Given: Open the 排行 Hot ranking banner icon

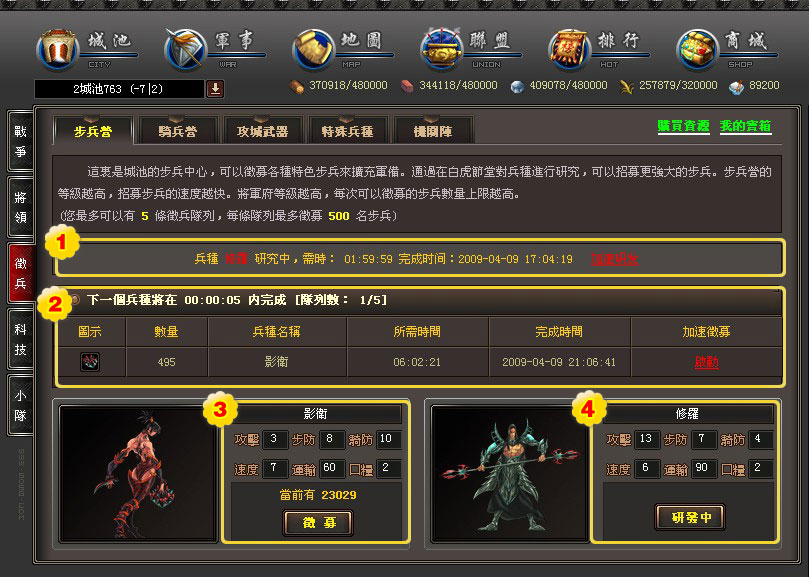Looking at the screenshot, I should pos(570,50).
